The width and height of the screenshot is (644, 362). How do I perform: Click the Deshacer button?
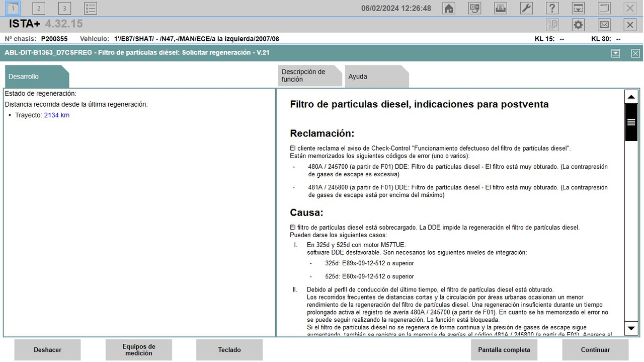click(x=47, y=350)
